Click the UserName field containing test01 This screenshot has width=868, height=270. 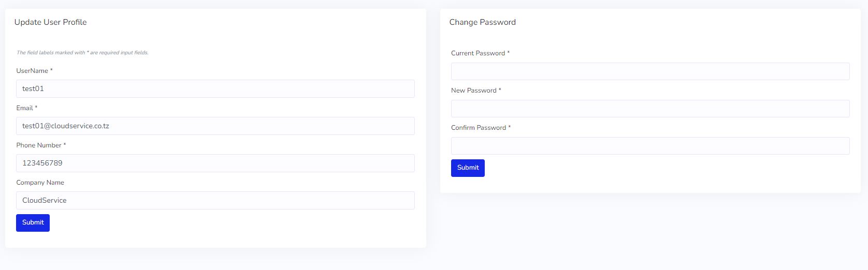click(215, 88)
